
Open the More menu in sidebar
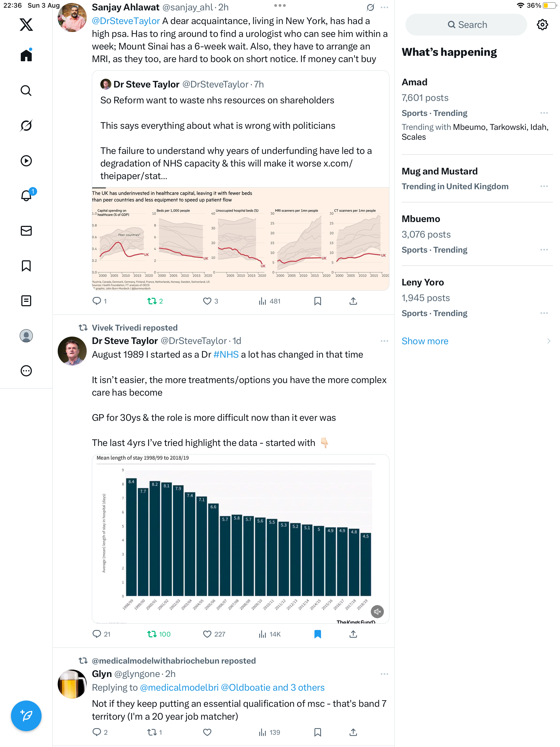coord(26,371)
